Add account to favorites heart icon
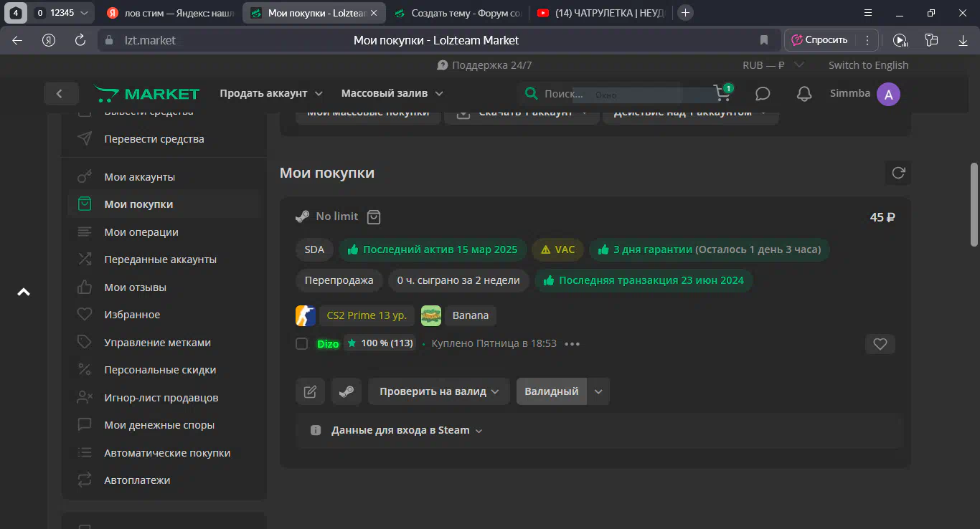The height and width of the screenshot is (529, 980). pyautogui.click(x=880, y=344)
